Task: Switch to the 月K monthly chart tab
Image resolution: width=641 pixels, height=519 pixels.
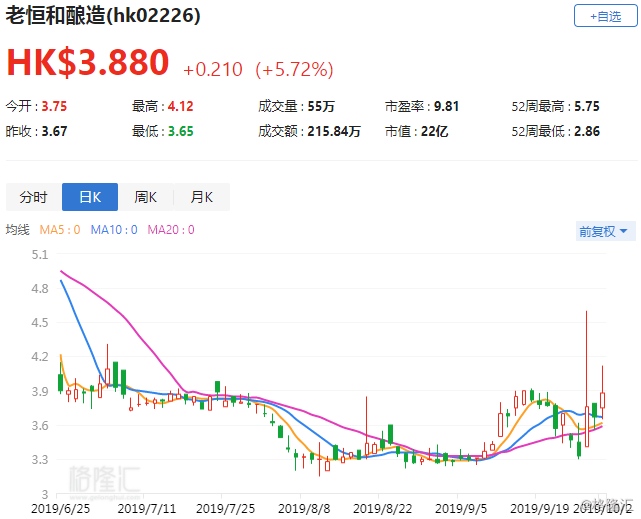Action: pos(202,197)
